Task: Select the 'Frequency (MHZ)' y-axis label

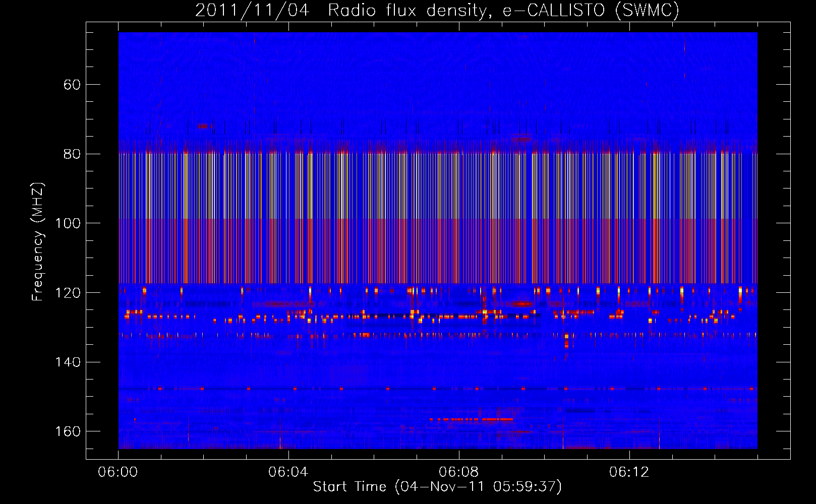Action: pyautogui.click(x=38, y=242)
